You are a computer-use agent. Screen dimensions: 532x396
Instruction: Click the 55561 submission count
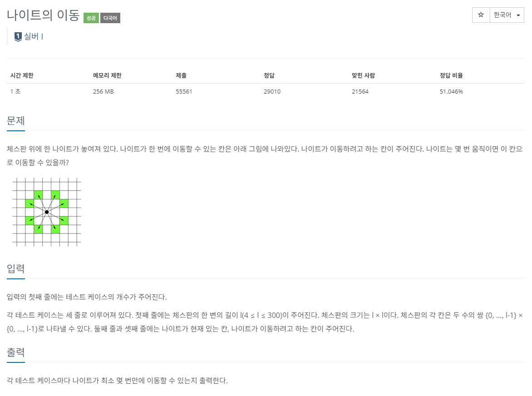click(184, 92)
